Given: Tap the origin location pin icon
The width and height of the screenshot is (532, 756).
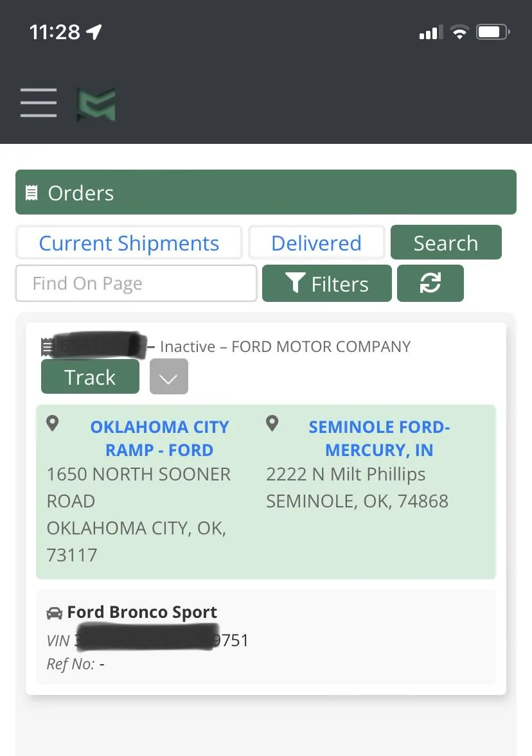Looking at the screenshot, I should coord(53,423).
